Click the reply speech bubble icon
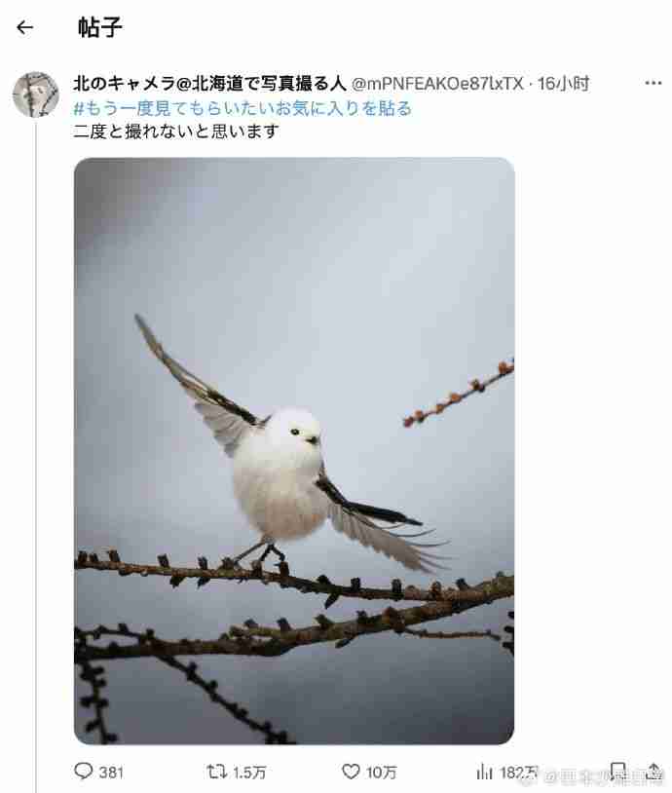 click(83, 772)
